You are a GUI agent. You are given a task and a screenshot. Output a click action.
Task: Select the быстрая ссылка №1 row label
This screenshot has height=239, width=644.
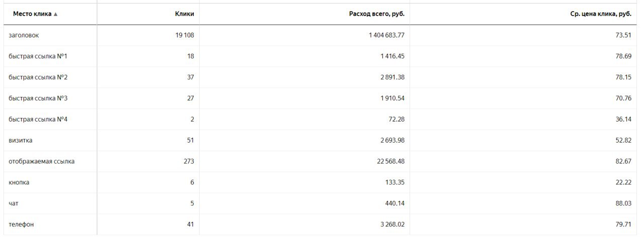click(x=38, y=56)
